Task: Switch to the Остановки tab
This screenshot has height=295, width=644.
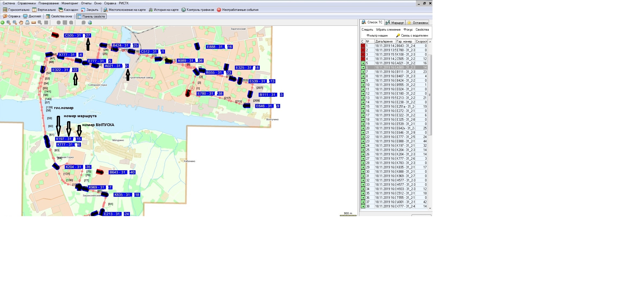Action: click(x=418, y=23)
